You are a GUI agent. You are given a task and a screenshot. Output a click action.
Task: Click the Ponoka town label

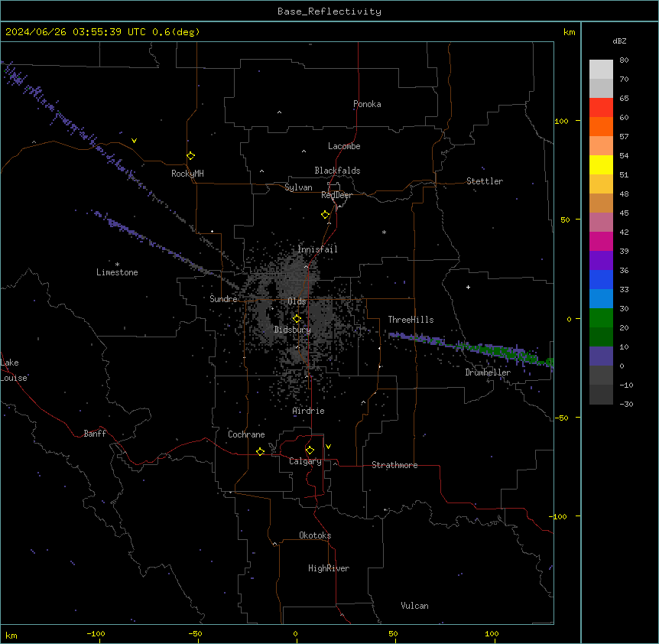[367, 104]
